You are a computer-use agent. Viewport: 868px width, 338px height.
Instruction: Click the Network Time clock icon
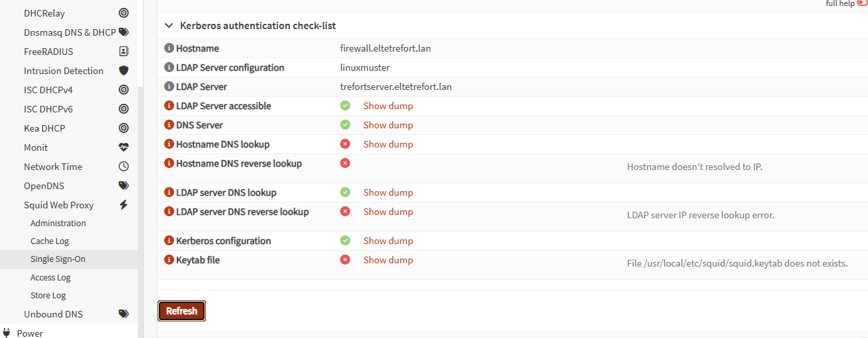(x=123, y=167)
